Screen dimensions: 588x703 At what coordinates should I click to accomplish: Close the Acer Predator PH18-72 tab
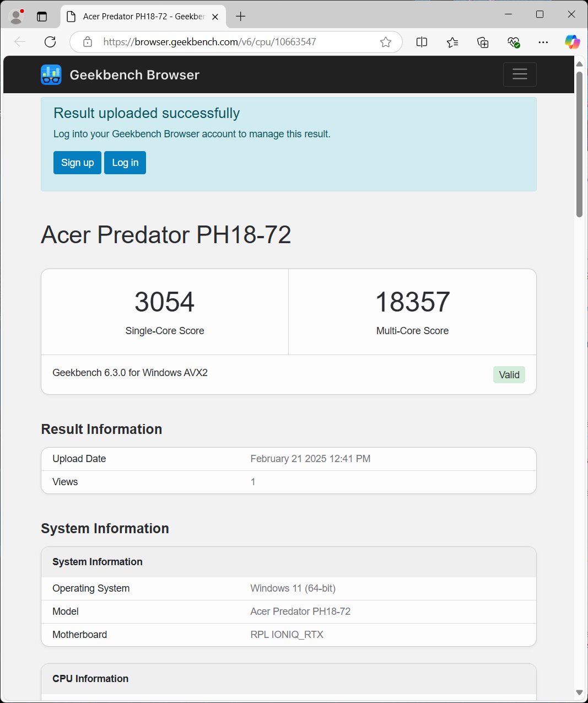pyautogui.click(x=215, y=17)
